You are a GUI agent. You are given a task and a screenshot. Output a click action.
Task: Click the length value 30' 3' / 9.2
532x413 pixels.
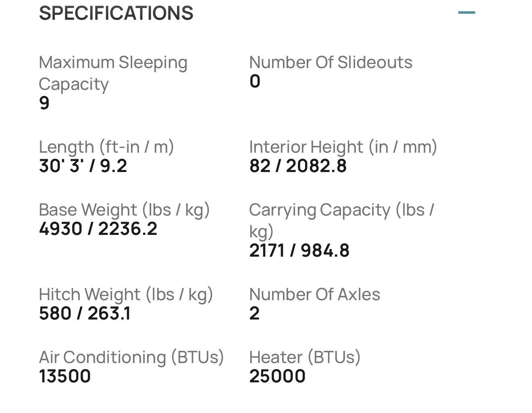click(83, 166)
